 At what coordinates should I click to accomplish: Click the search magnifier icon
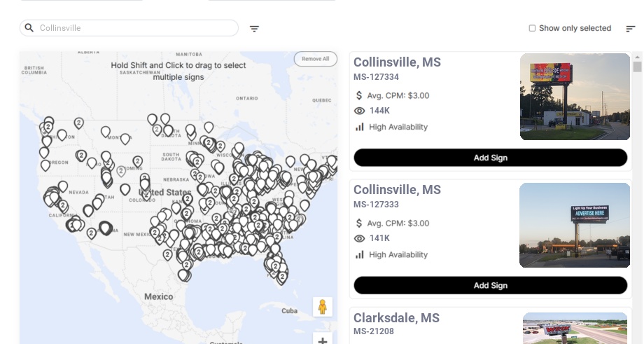(29, 28)
